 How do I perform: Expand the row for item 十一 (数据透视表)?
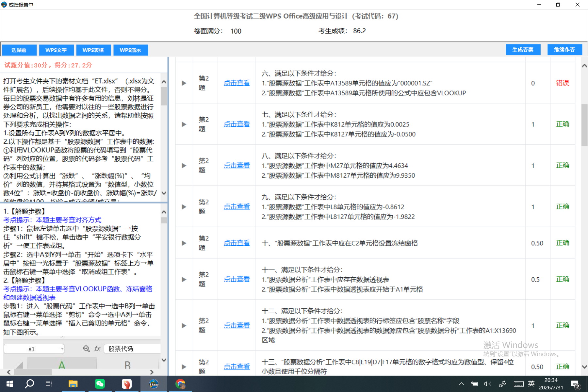click(184, 279)
